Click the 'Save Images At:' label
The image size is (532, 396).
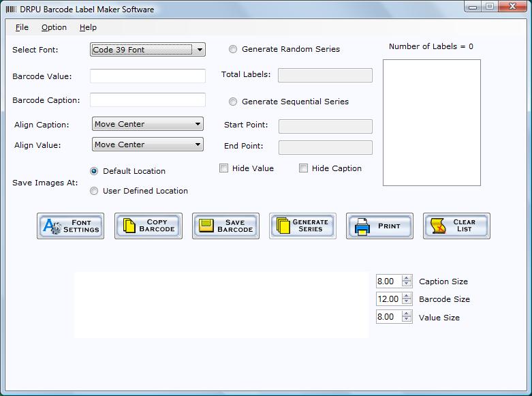coord(45,183)
